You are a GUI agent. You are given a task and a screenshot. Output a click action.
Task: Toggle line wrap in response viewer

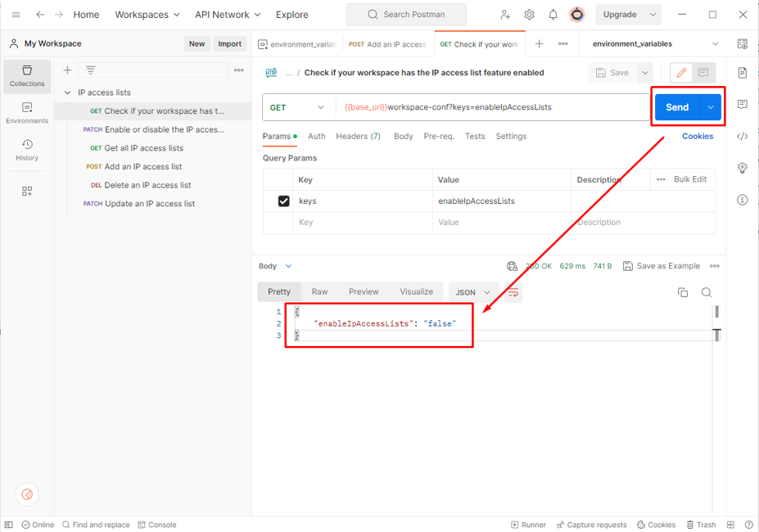click(513, 292)
